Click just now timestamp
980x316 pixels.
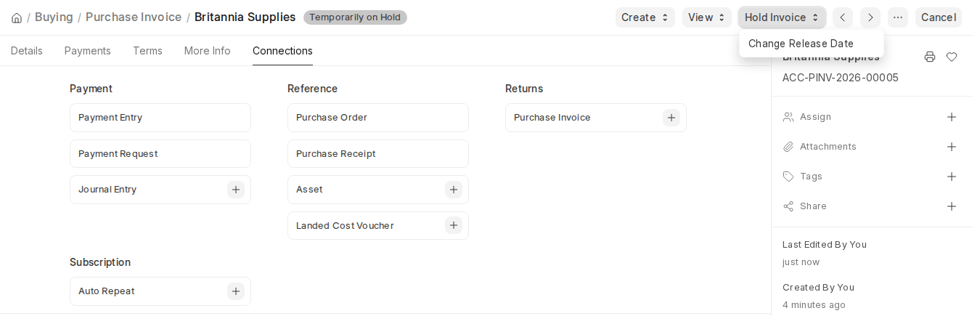click(x=801, y=262)
